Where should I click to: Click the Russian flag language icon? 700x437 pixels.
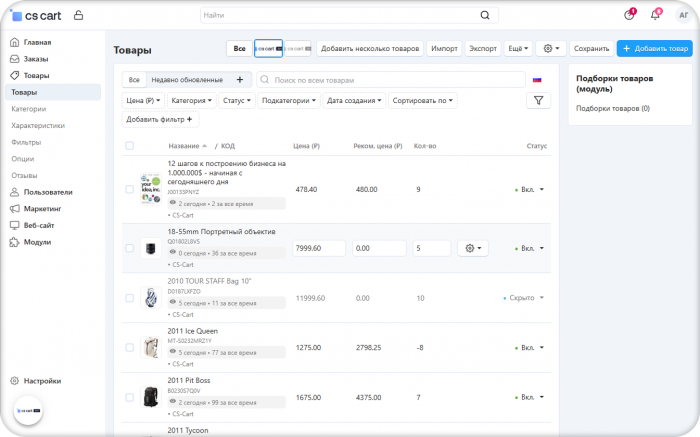[537, 80]
